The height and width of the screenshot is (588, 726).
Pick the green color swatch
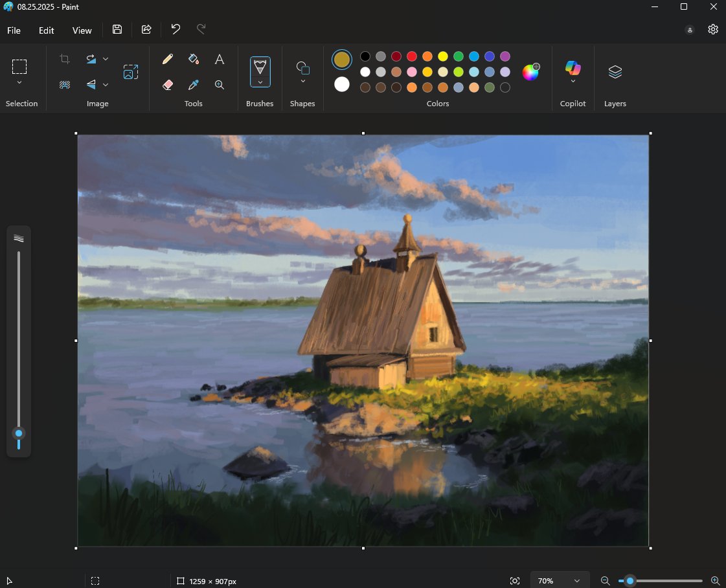point(459,56)
